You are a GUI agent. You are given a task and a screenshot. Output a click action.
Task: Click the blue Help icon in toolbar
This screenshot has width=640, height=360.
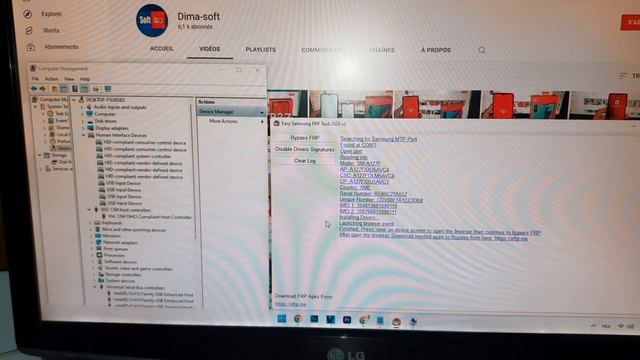pyautogui.click(x=75, y=89)
